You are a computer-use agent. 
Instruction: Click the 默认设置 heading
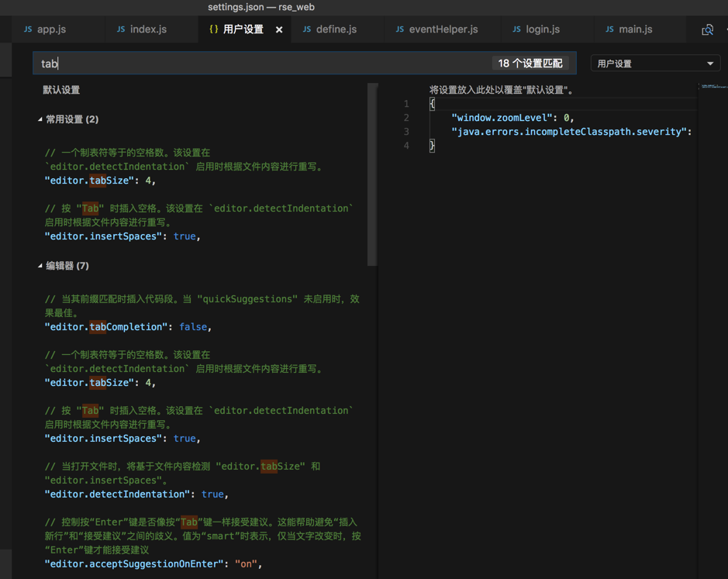point(61,90)
